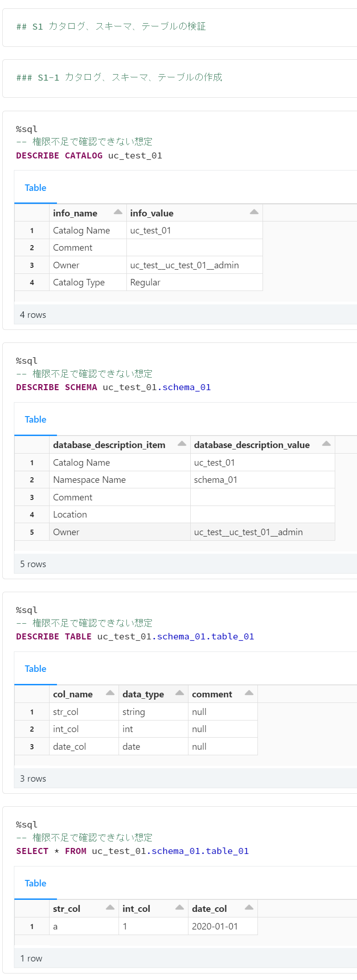Select the Table tab under the SELECT query
This screenshot has width=357, height=980.
(x=36, y=883)
